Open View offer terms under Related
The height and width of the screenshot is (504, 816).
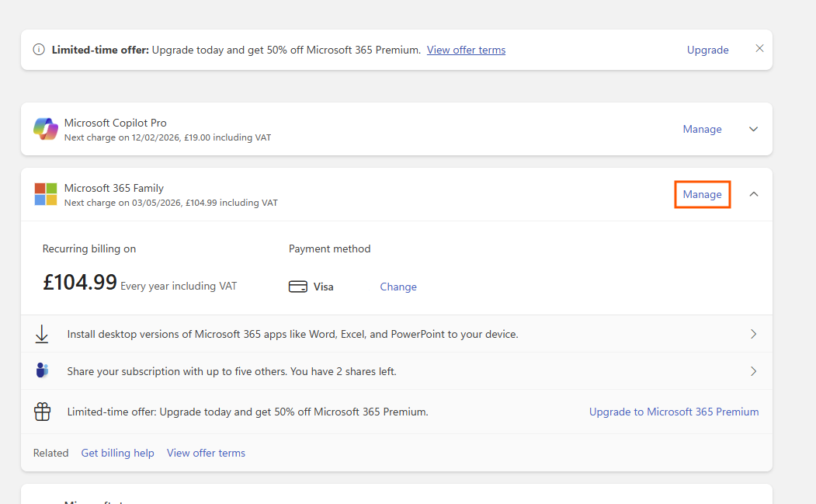click(x=206, y=453)
